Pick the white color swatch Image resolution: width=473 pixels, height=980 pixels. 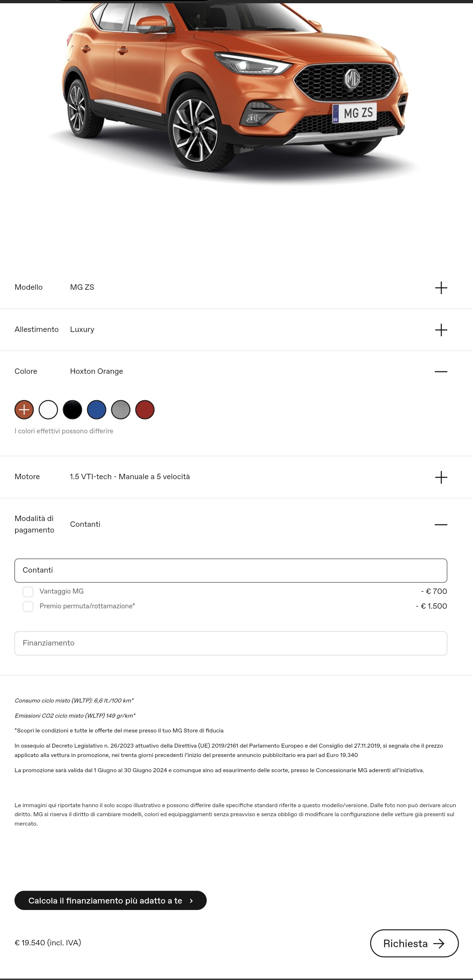coord(48,410)
